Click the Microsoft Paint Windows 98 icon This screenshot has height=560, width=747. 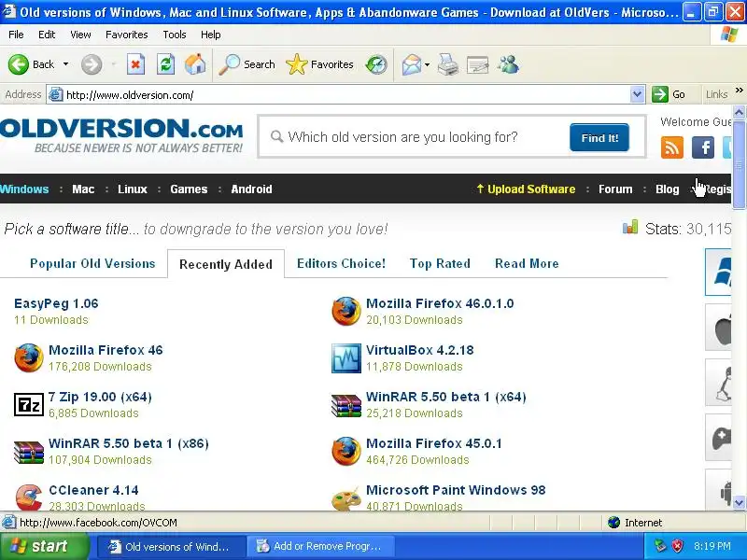click(346, 498)
